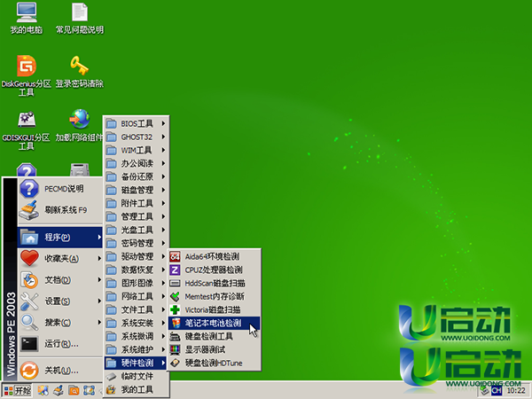Image resolution: width=532 pixels, height=399 pixels.
Task: Click the 笔记本电池检测 icon
Action: (176, 323)
